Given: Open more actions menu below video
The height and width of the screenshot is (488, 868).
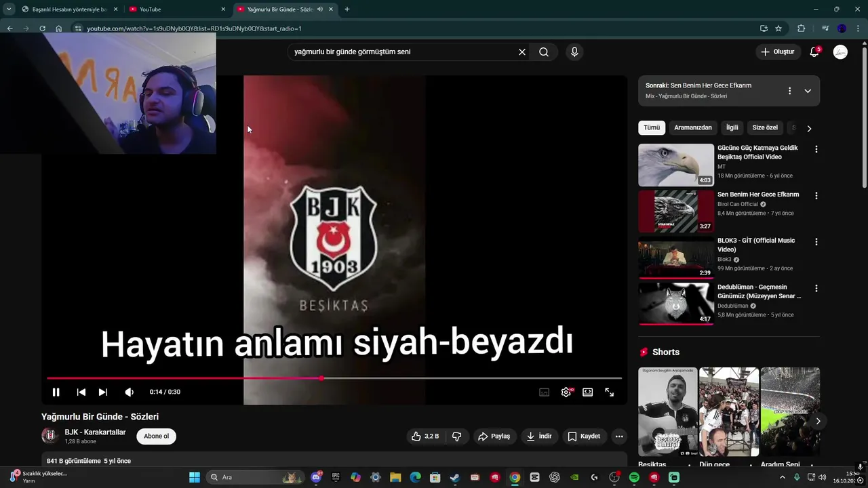Looking at the screenshot, I should tap(619, 436).
